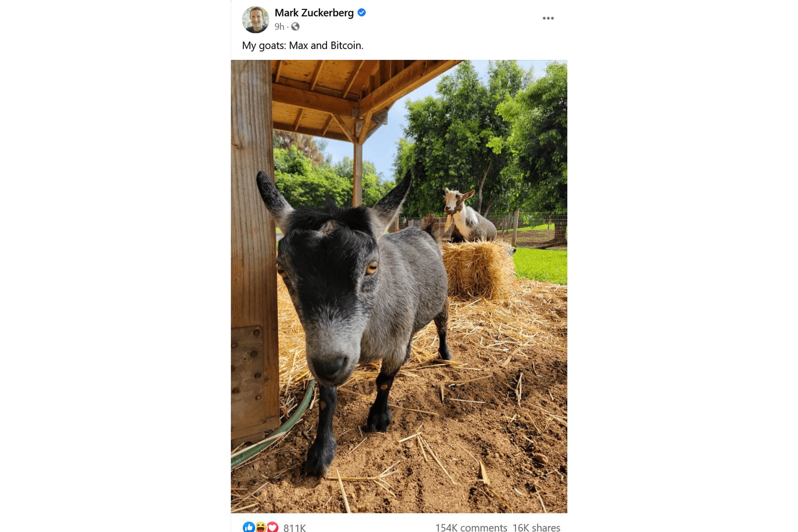Viewport: 798px width, 532px height.
Task: Open the post options three-dot menu
Action: [548, 18]
